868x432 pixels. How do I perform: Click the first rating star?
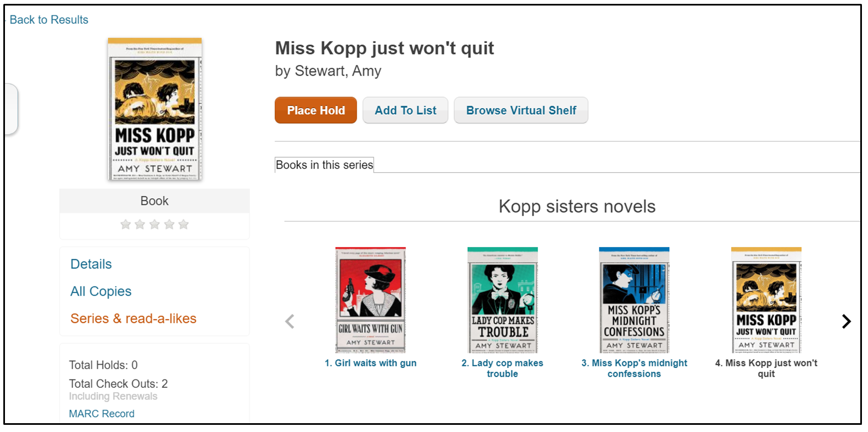point(125,224)
